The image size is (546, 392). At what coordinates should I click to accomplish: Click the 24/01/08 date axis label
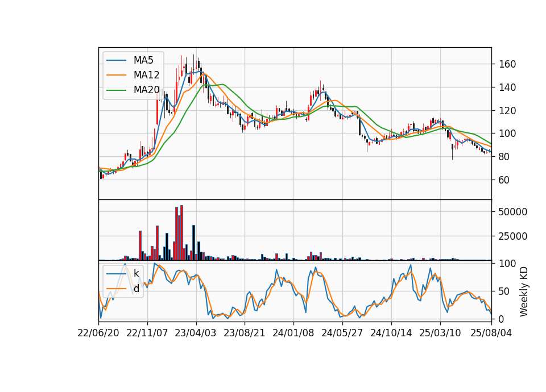click(x=293, y=333)
